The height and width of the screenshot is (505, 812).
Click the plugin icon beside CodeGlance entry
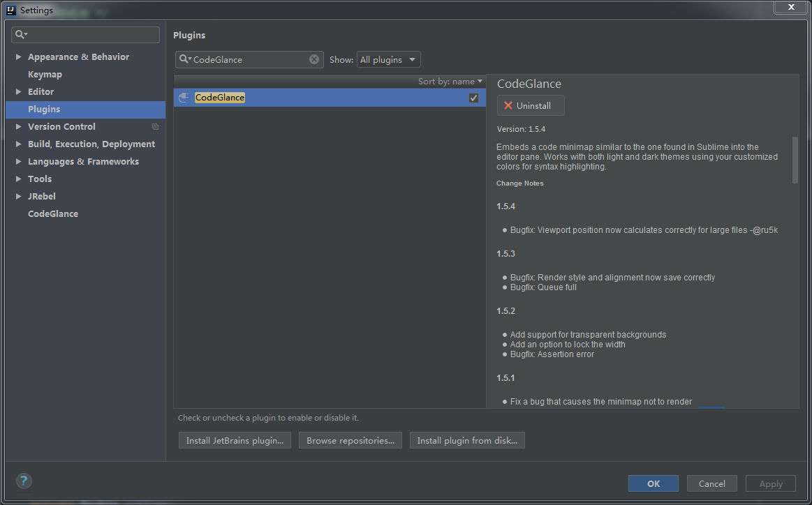183,98
